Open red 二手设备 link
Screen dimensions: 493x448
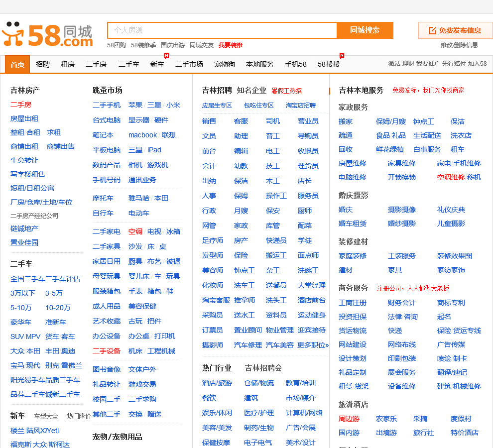click(x=106, y=351)
